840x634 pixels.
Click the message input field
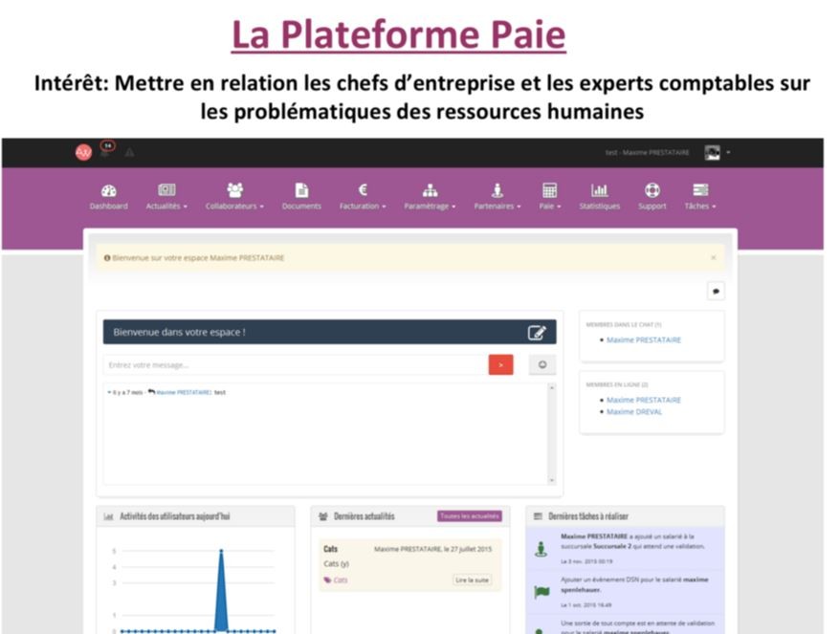[296, 364]
